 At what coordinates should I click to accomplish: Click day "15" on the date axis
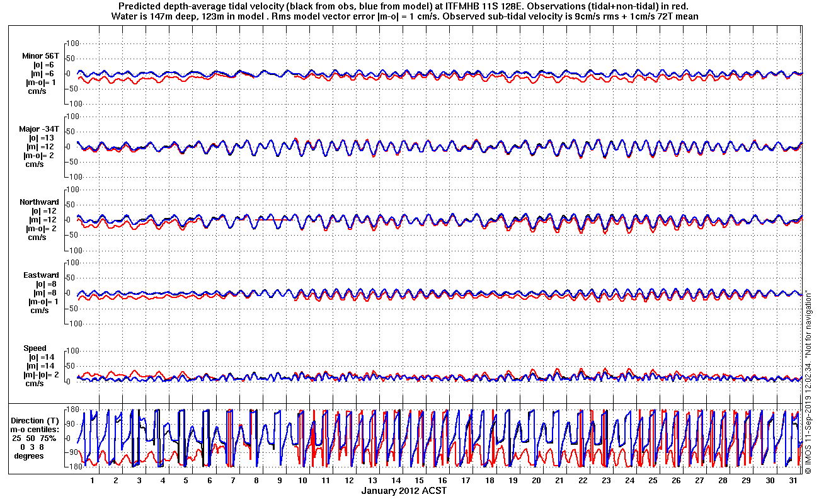[419, 480]
